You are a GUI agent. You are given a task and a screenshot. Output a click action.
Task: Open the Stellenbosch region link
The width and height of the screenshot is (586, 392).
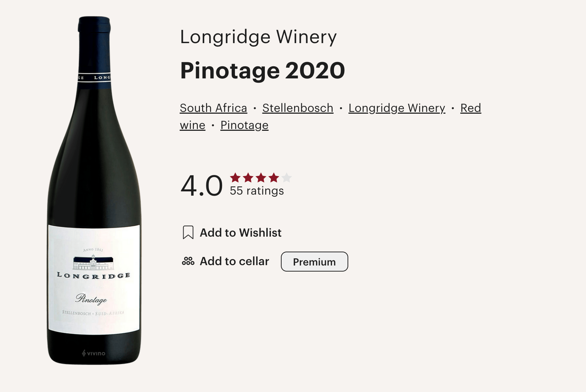click(298, 108)
